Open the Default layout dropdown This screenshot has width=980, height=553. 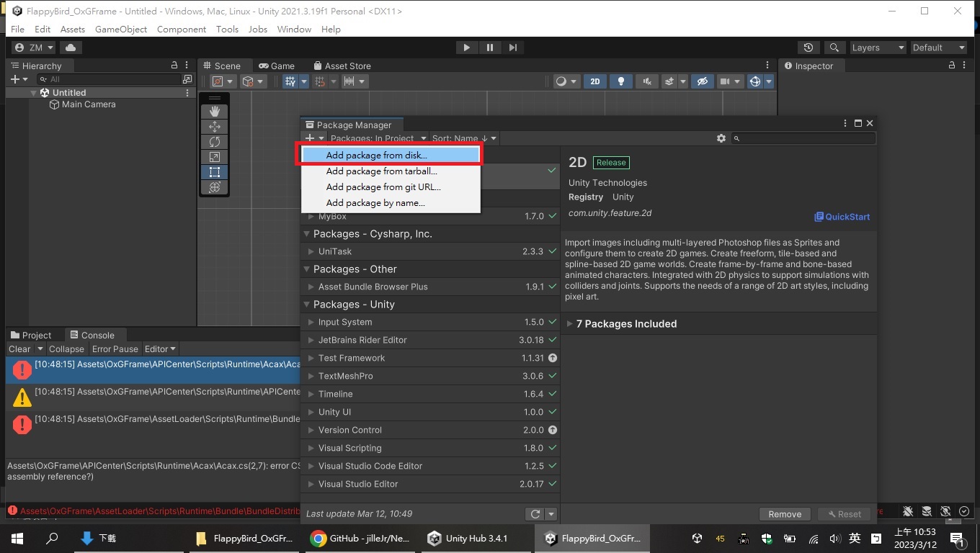pos(938,48)
